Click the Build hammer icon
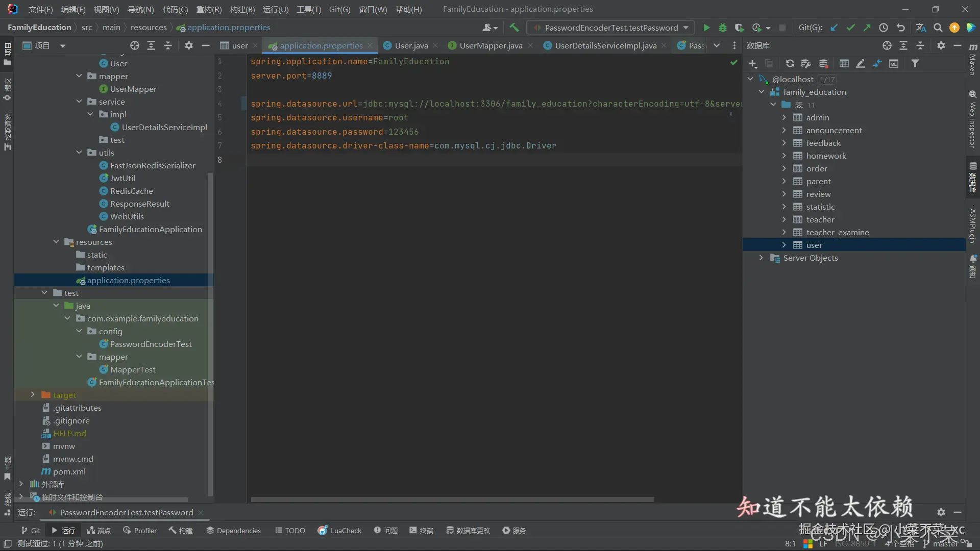Screen dimensions: 980x551 coord(514,28)
